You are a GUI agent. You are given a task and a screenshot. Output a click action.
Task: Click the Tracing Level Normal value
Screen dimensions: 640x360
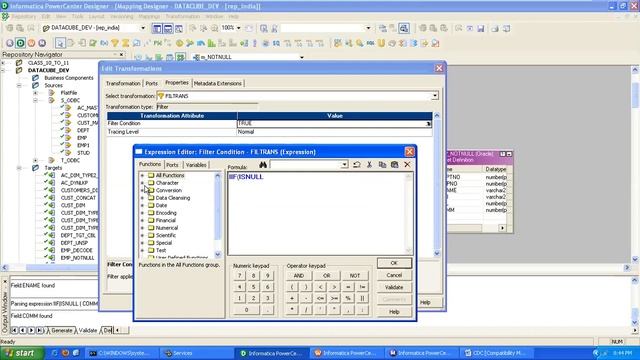tap(334, 132)
